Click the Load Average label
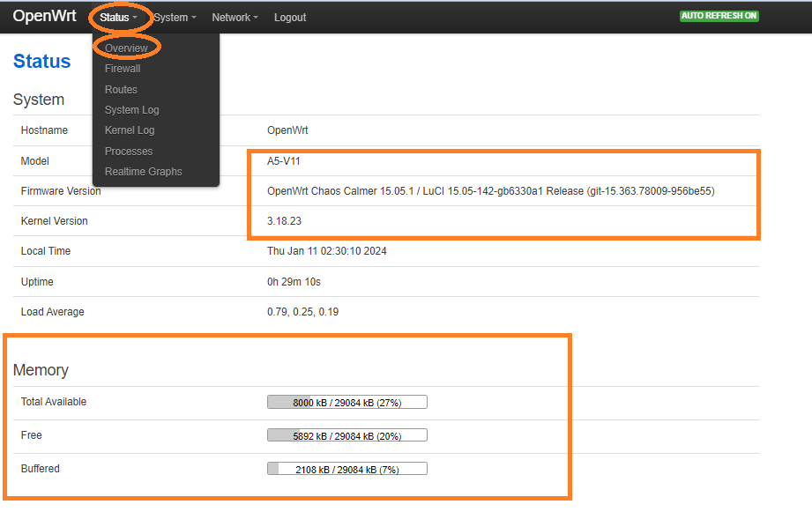 (52, 312)
